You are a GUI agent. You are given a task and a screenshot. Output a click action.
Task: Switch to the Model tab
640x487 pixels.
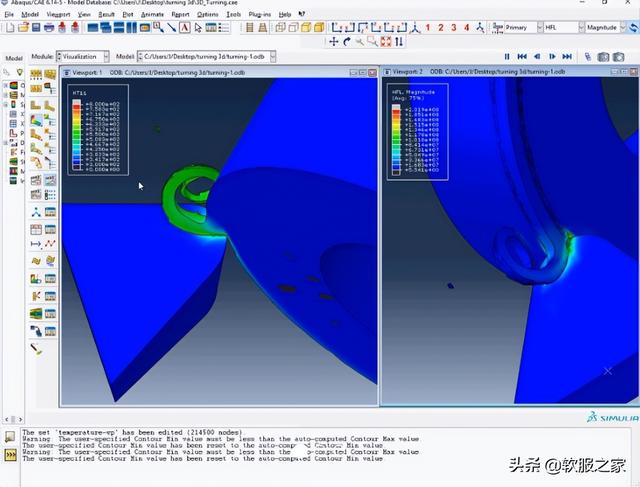click(14, 58)
